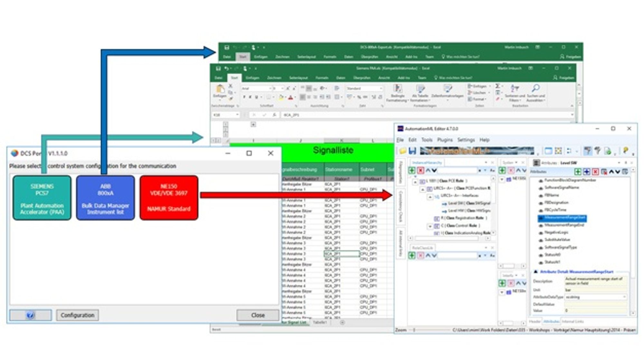The image size is (644, 362).
Task: Open the Standard number format dropdown in Excel
Action: 381,88
